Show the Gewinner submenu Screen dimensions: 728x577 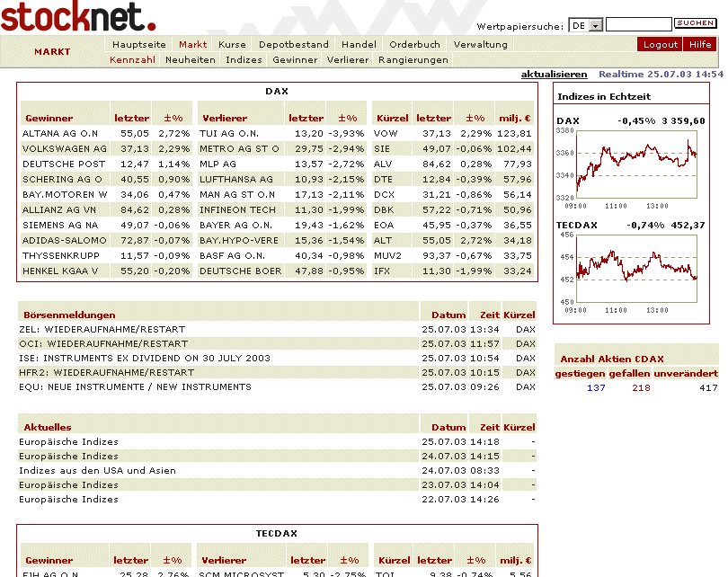click(295, 60)
